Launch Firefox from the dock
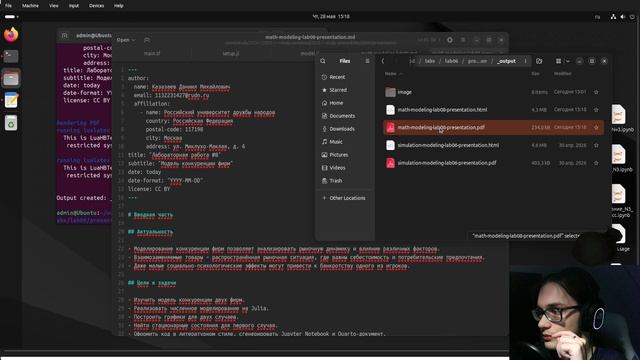 click(x=11, y=35)
